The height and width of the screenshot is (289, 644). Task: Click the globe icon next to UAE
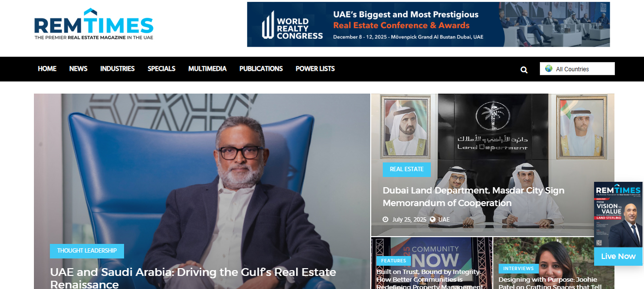coord(433,220)
